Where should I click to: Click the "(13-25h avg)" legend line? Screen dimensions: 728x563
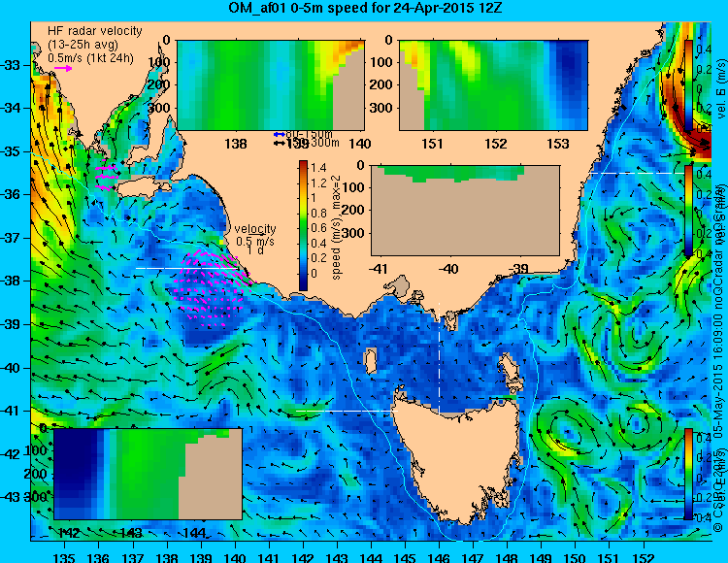pyautogui.click(x=83, y=45)
